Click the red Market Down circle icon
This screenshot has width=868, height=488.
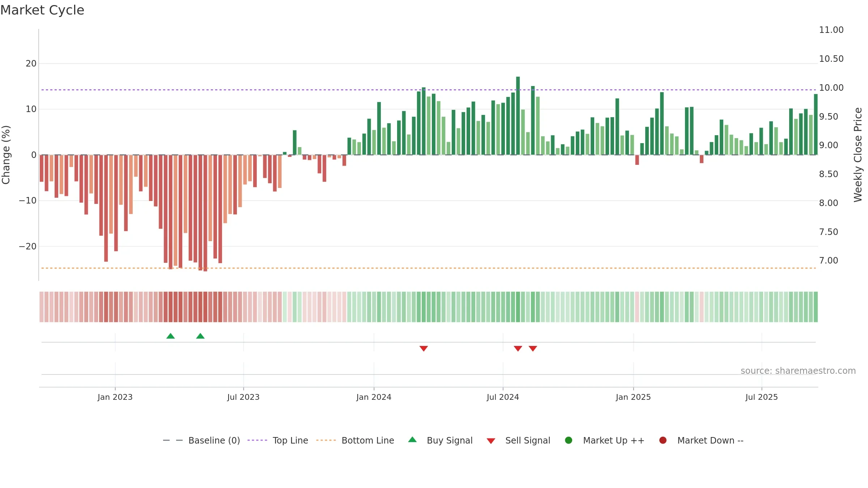[x=663, y=440]
